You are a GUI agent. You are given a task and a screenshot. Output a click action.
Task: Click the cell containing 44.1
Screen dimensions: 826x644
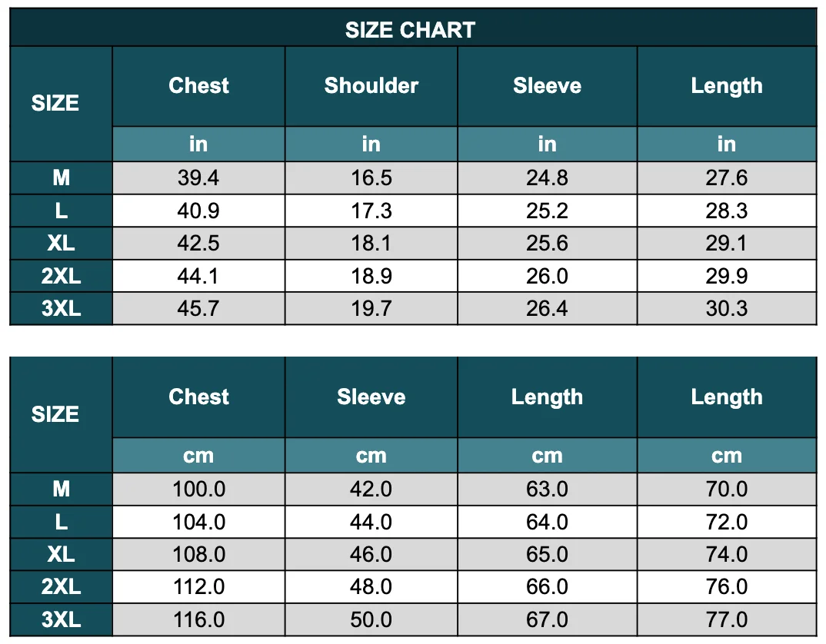coord(198,276)
